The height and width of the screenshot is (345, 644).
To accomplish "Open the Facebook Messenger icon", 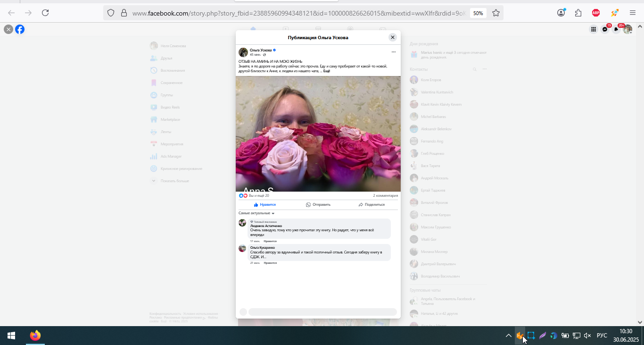I will [x=605, y=29].
